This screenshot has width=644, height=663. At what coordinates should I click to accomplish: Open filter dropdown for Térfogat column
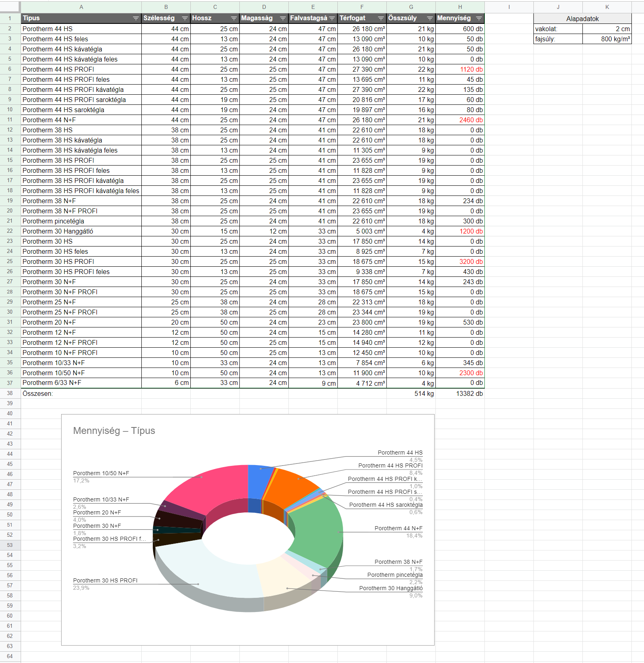click(381, 18)
